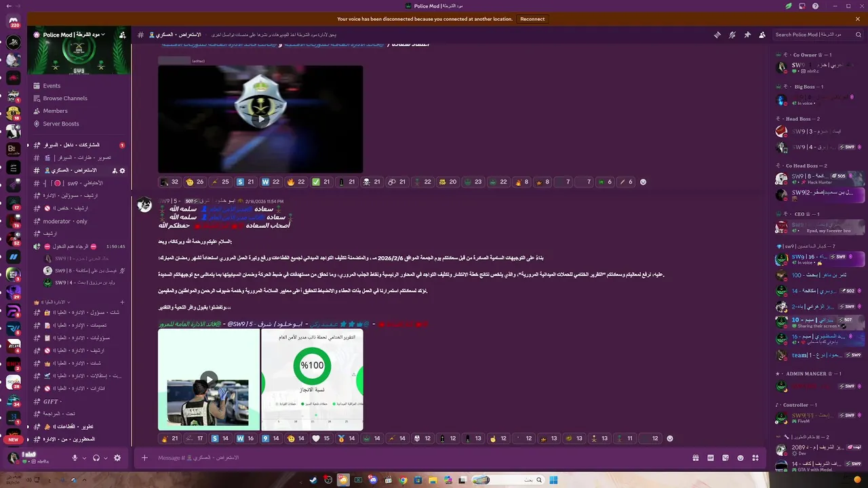Add a reaction to the video message
Image resolution: width=868 pixels, height=488 pixels.
(644, 182)
